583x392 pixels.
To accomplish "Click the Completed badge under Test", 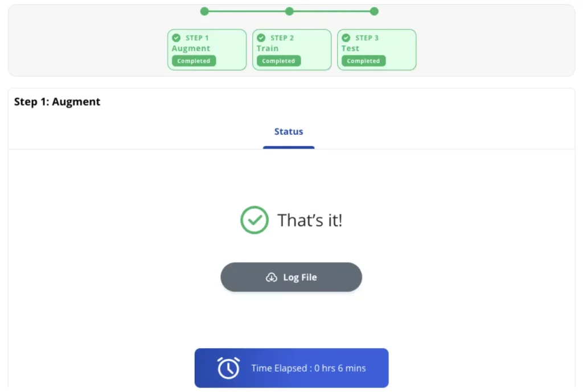I will click(363, 61).
